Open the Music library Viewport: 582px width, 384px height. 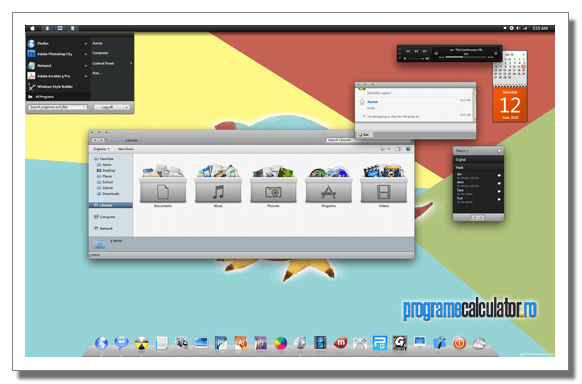(x=218, y=185)
